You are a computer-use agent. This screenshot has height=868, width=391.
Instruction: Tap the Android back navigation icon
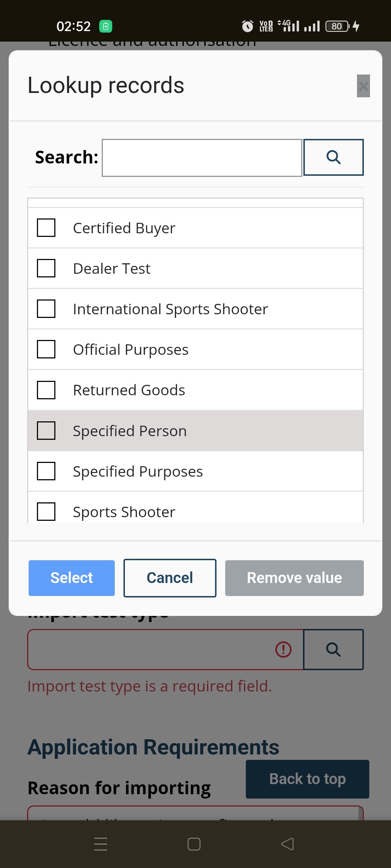pos(287,844)
